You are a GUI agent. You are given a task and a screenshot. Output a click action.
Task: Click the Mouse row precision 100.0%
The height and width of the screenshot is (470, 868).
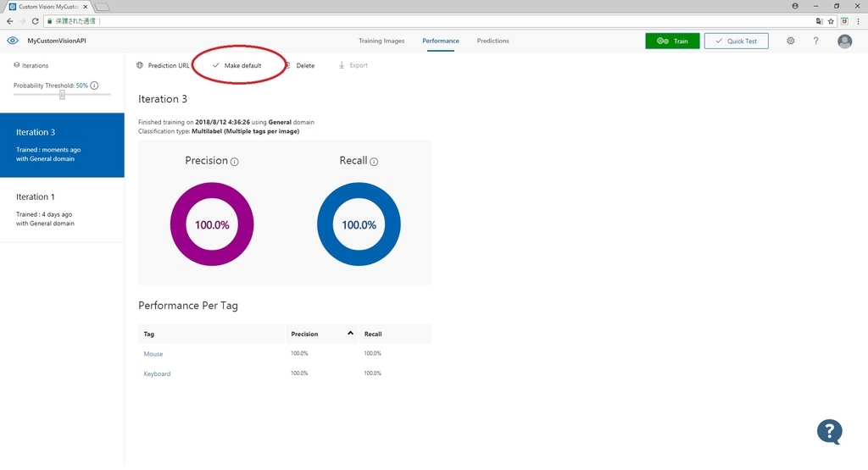pos(299,353)
